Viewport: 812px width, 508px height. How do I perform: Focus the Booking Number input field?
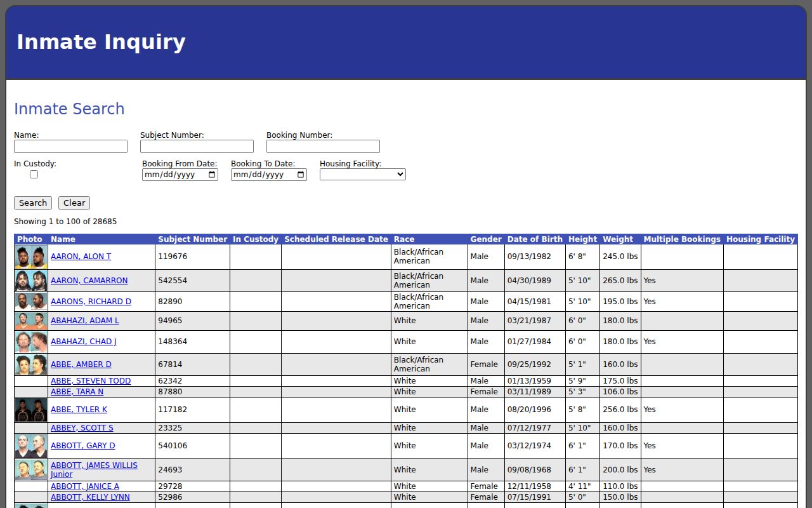[x=323, y=147]
